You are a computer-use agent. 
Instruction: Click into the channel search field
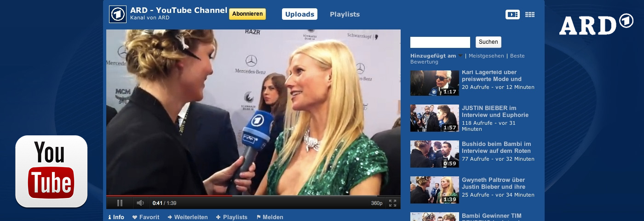[440, 42]
